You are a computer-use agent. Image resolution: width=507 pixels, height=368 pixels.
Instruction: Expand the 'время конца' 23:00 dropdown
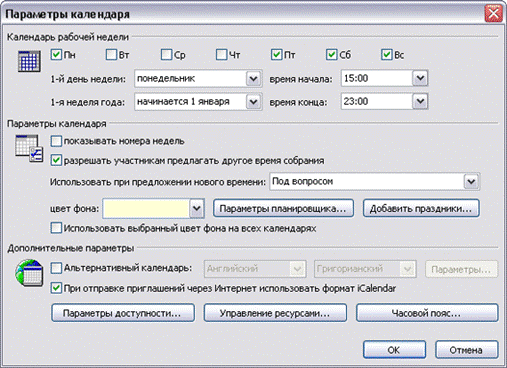coord(420,101)
